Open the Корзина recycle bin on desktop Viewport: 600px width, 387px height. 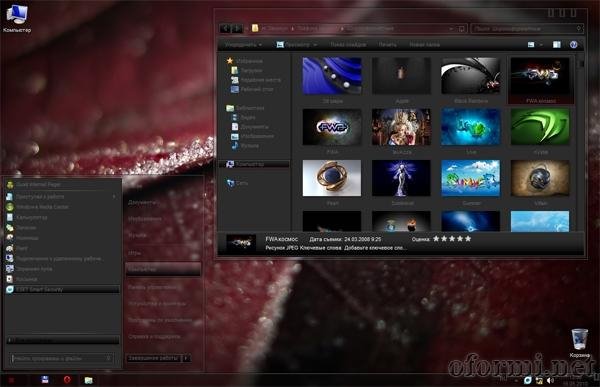point(579,343)
